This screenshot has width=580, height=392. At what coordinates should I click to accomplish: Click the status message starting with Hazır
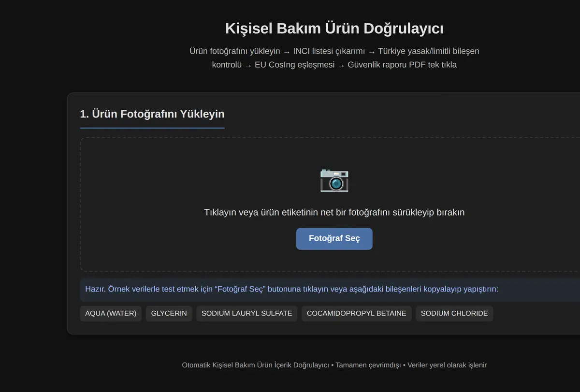coord(291,289)
